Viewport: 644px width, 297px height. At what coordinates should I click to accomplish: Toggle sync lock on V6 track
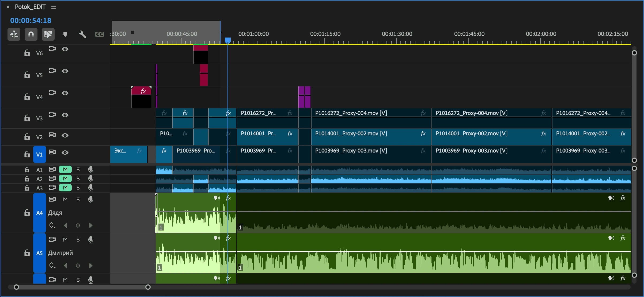(52, 49)
